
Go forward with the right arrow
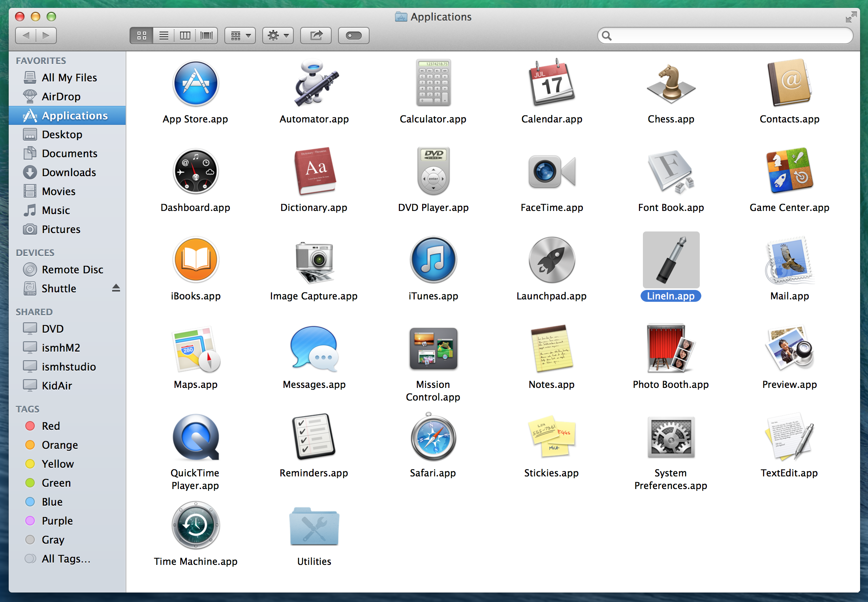point(46,36)
